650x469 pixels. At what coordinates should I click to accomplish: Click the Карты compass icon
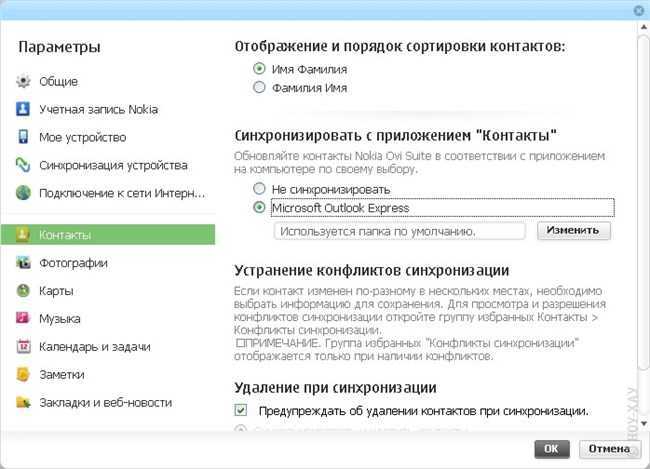coord(23,291)
